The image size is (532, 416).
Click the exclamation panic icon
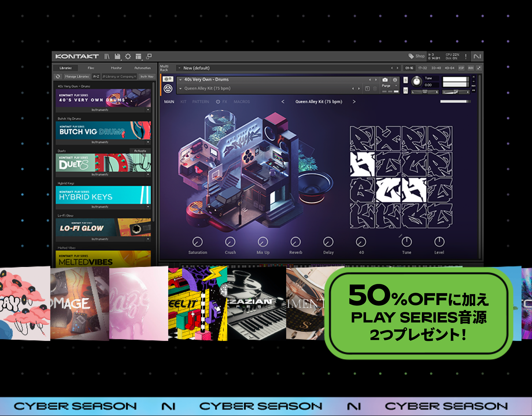click(466, 56)
